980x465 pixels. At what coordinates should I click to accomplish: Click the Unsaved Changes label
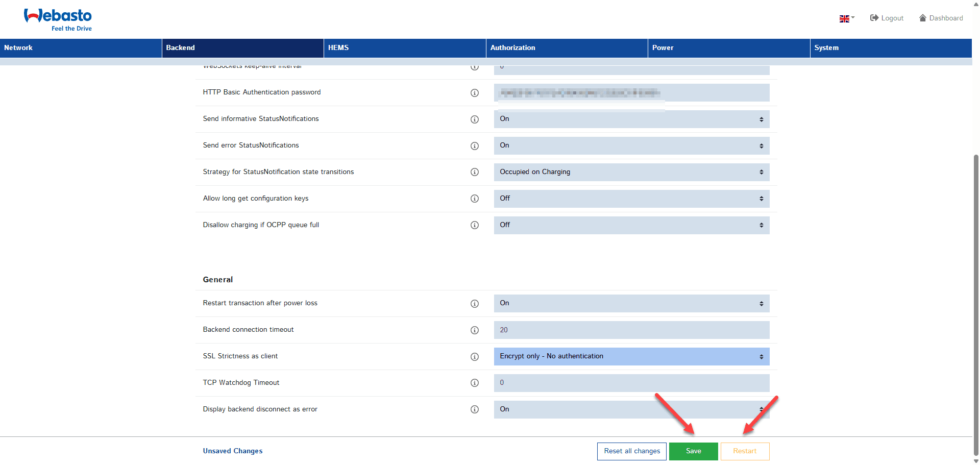tap(233, 451)
